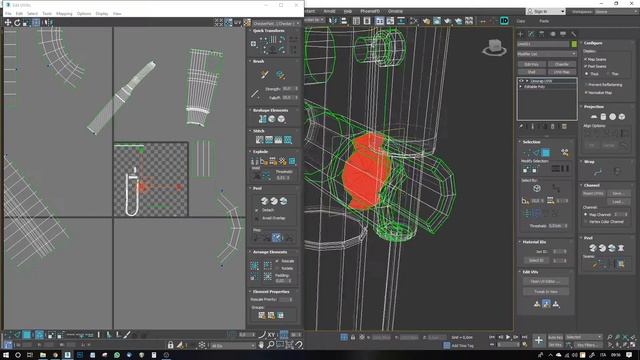
Task: Click the Sign In button
Action: [545, 11]
